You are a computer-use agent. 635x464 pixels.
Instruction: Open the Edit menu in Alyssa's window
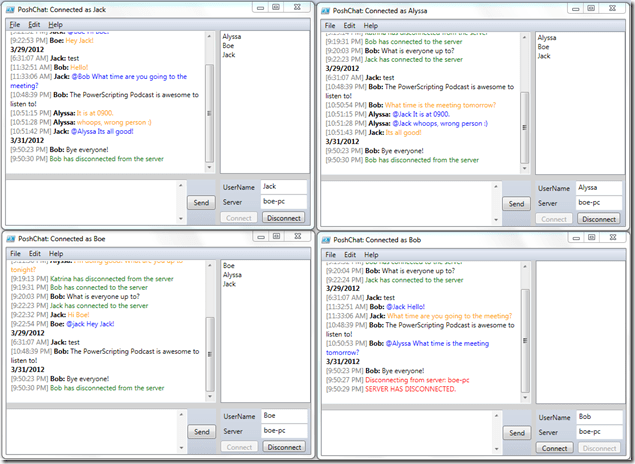pyautogui.click(x=349, y=25)
